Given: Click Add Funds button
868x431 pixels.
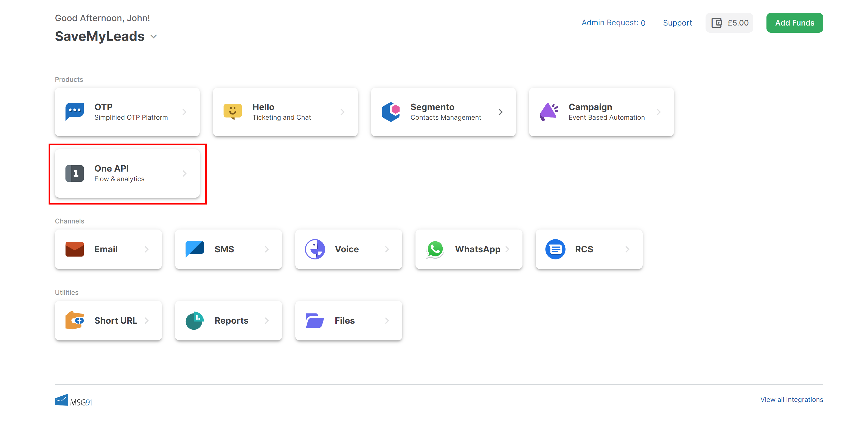Looking at the screenshot, I should 794,23.
